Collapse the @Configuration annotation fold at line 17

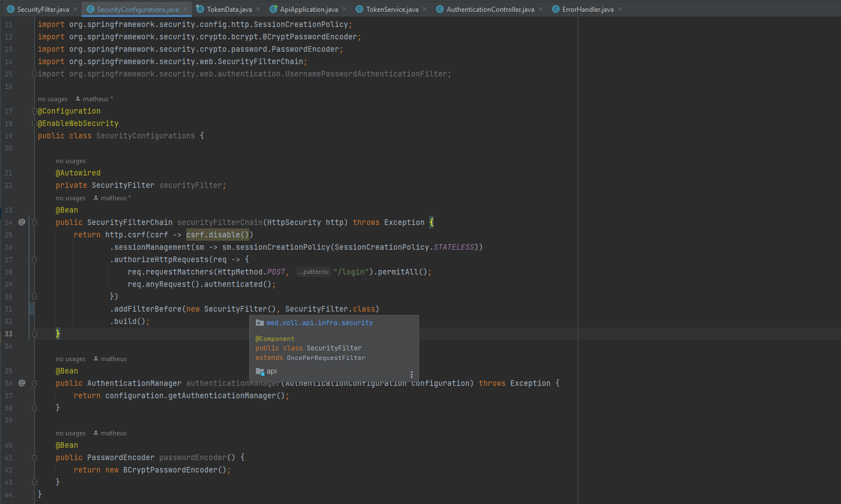(x=34, y=111)
